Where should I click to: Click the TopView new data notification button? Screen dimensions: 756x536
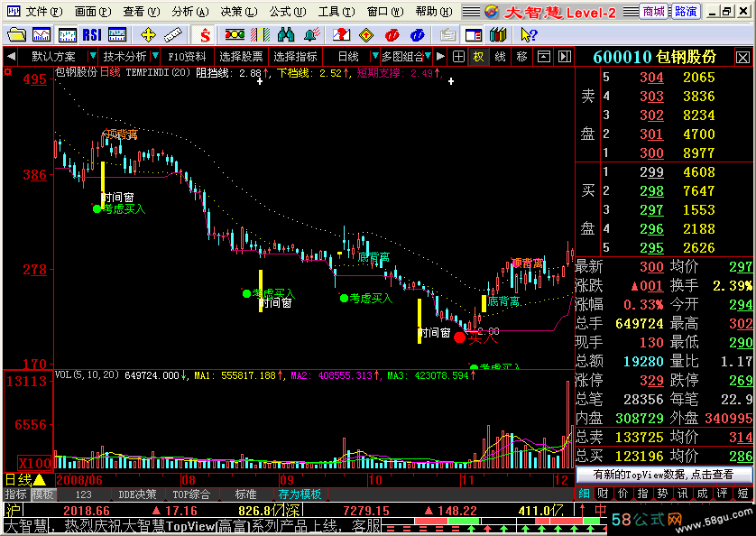(663, 475)
